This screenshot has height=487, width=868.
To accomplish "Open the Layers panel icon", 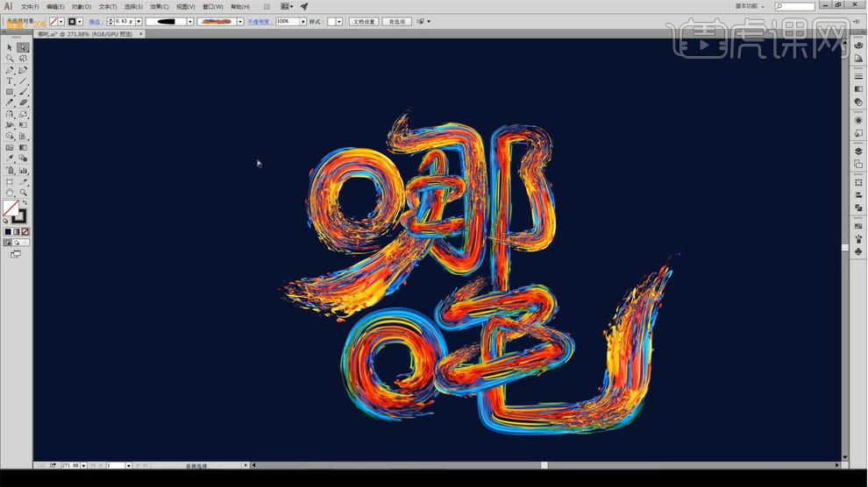I will click(858, 151).
